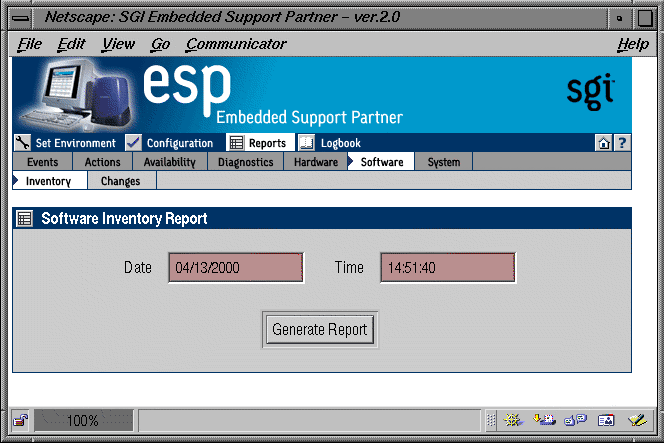Click the Software Inventory Report title text
Image resolution: width=664 pixels, height=443 pixels.
(124, 219)
